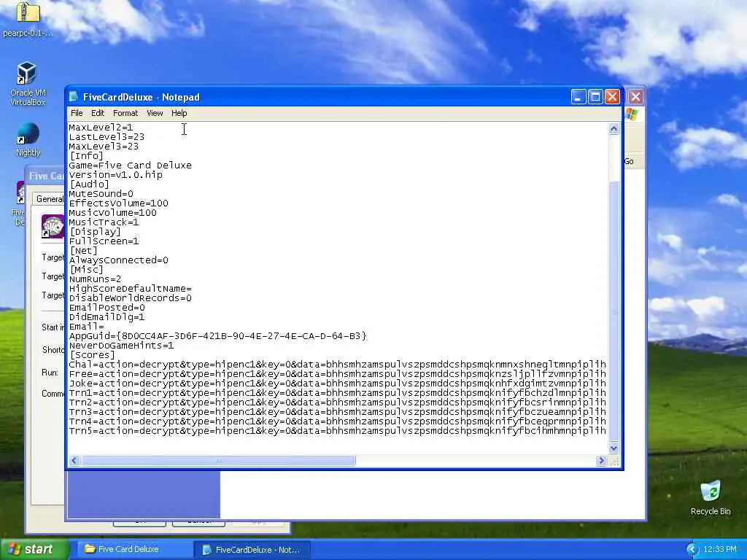747x560 pixels.
Task: Click the Joke=action=decrypt line
Action: 337,384
